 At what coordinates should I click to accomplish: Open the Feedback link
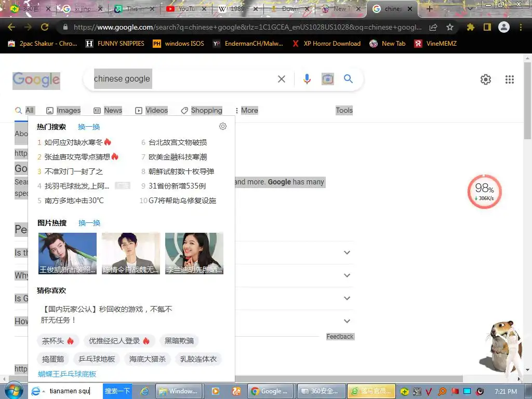pyautogui.click(x=340, y=337)
